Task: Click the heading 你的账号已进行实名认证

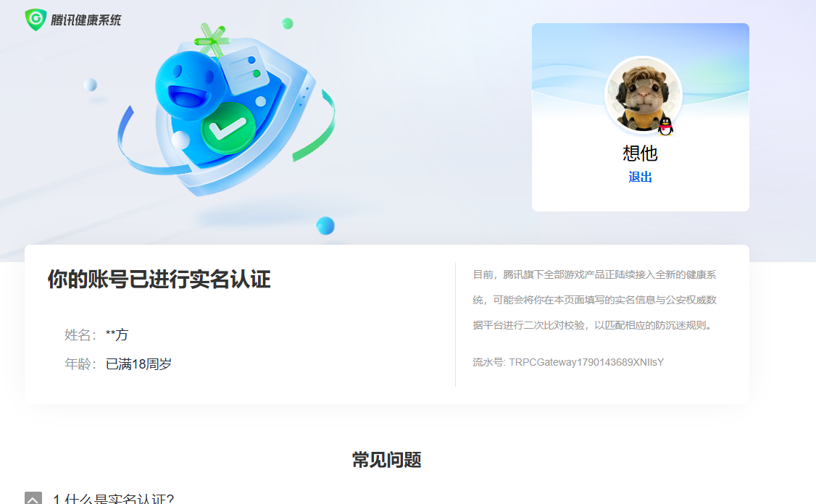Action: [x=159, y=280]
